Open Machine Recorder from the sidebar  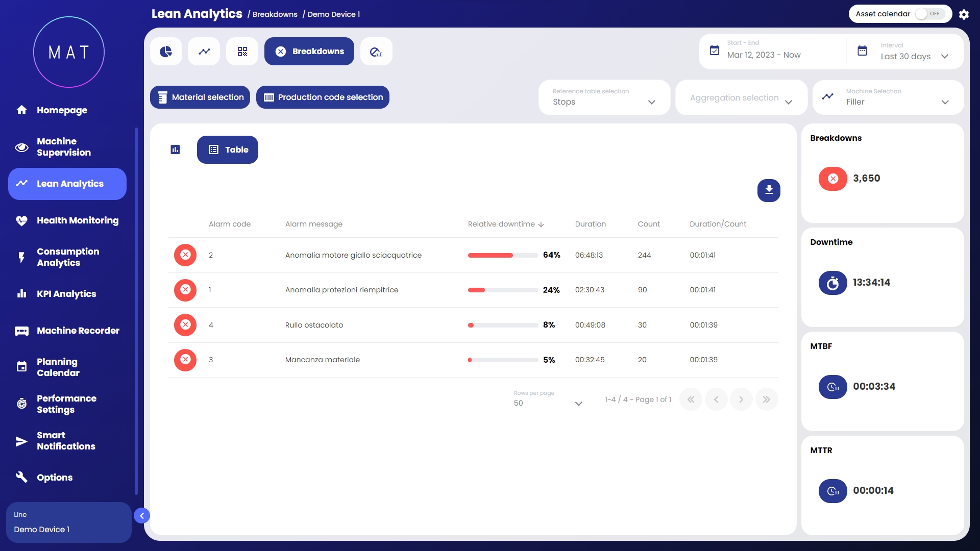click(78, 331)
